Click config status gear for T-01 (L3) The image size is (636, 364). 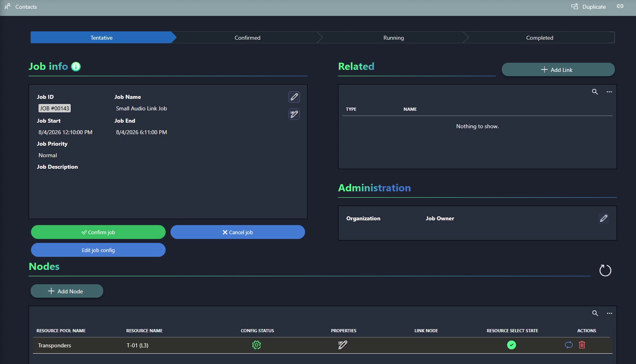tap(257, 345)
